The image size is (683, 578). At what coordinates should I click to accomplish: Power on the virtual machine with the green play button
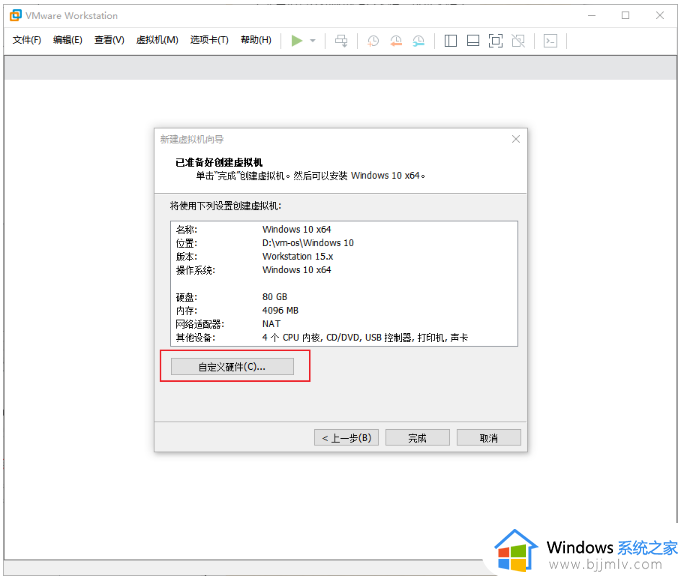pos(297,41)
